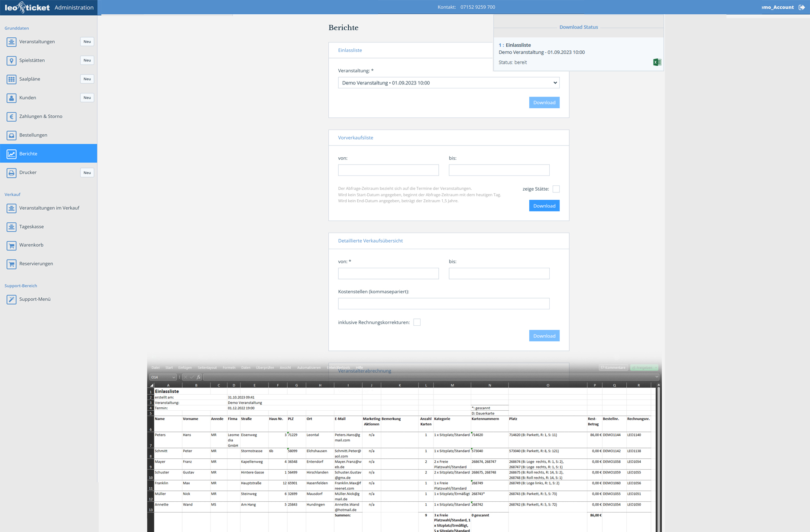810x532 pixels.
Task: Click the Warenkorb shopping cart icon
Action: 12,246
